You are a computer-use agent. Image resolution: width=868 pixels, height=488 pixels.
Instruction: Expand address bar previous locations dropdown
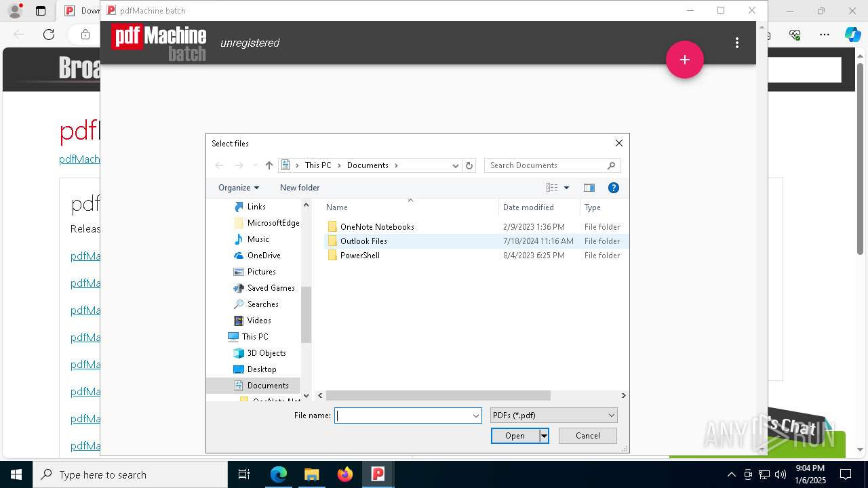click(x=455, y=165)
